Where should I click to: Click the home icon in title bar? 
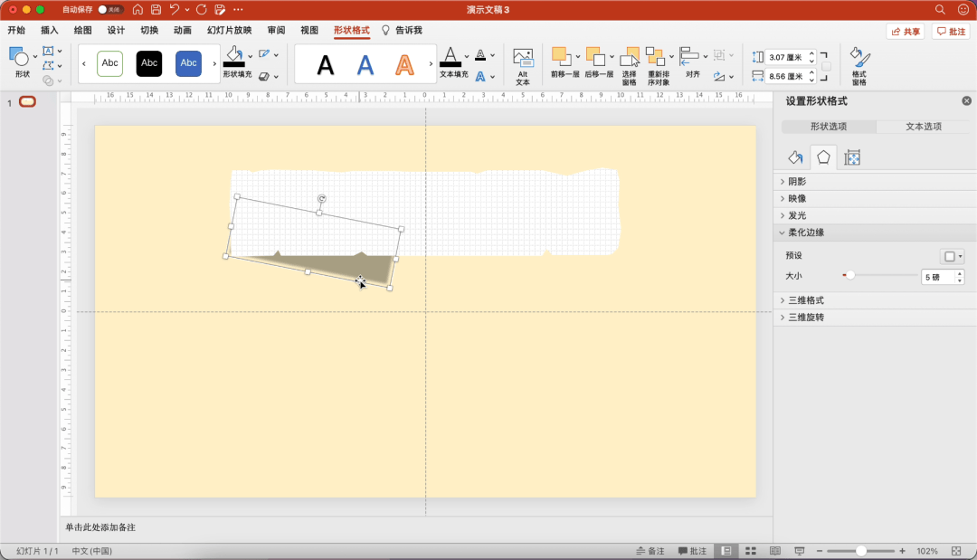click(x=138, y=9)
